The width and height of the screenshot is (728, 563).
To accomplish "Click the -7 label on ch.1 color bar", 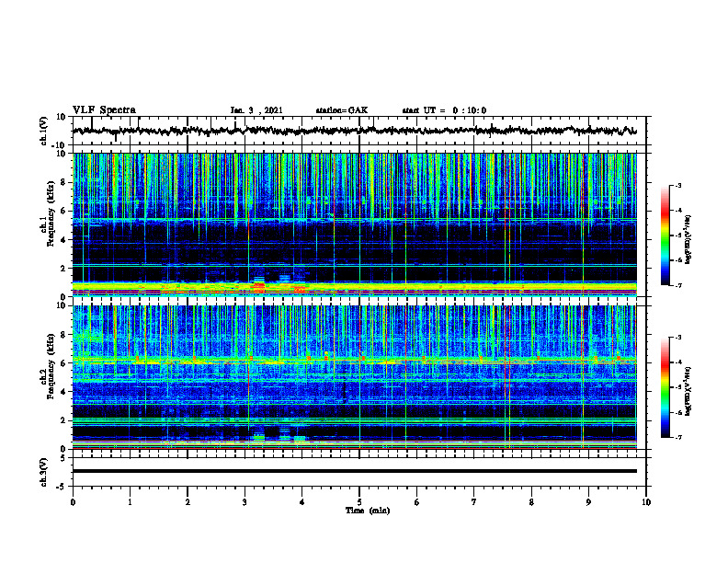I will point(677,285).
